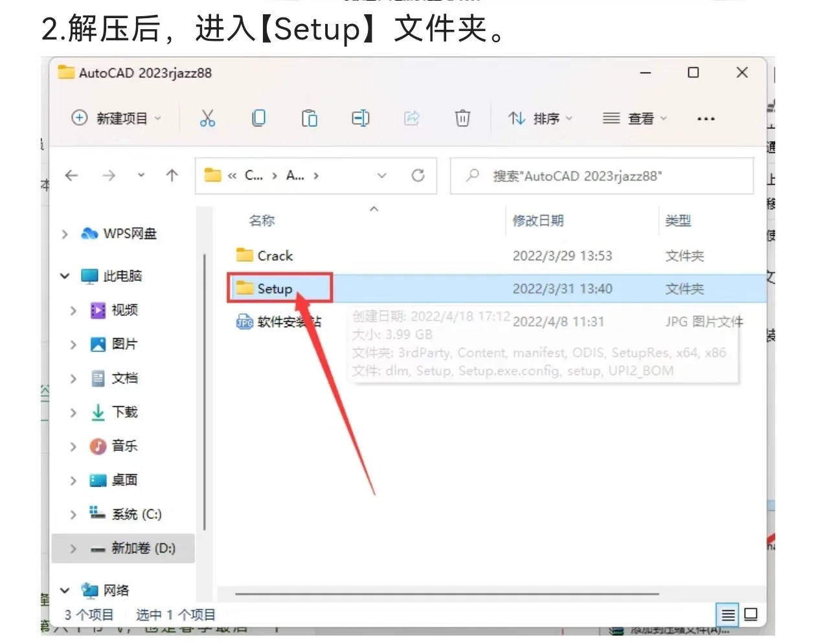Click the Copy icon in the toolbar
Viewport: 816px width, 644px height.
click(258, 118)
